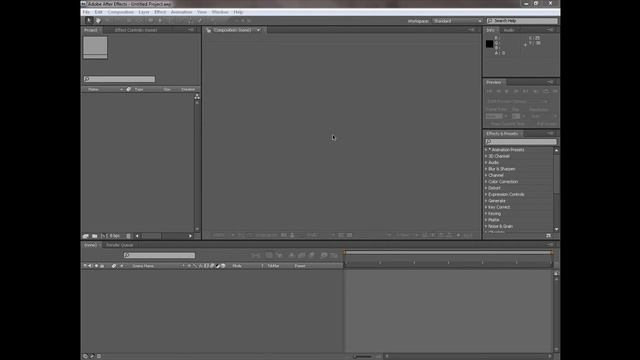Click the Effects & Presets search field
The height and width of the screenshot is (360, 640).
pos(521,142)
